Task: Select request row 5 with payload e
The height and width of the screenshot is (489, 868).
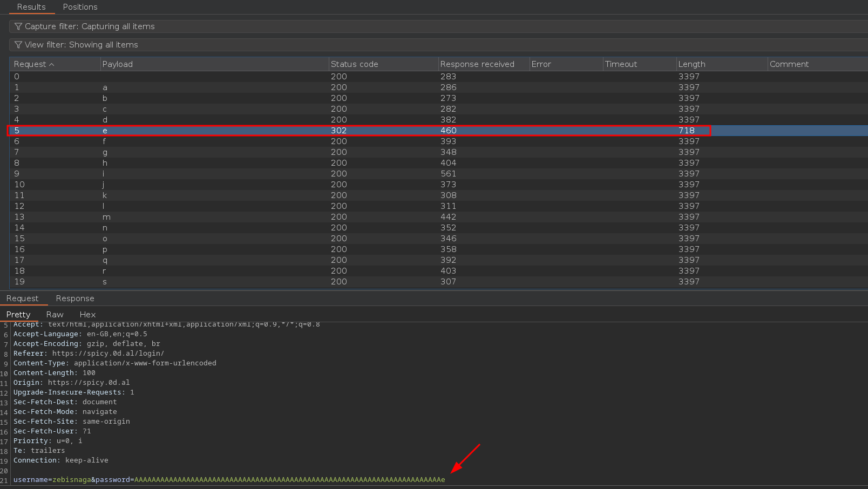Action: tap(216, 131)
